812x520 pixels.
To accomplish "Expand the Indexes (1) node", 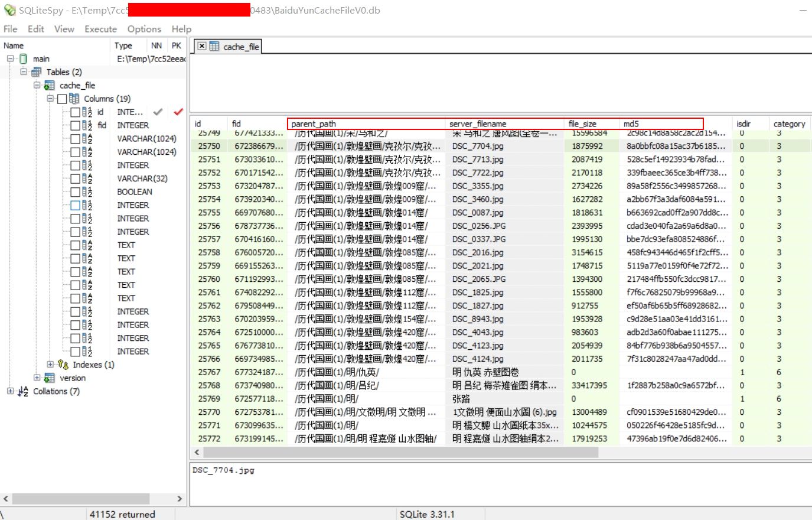I will pos(50,365).
